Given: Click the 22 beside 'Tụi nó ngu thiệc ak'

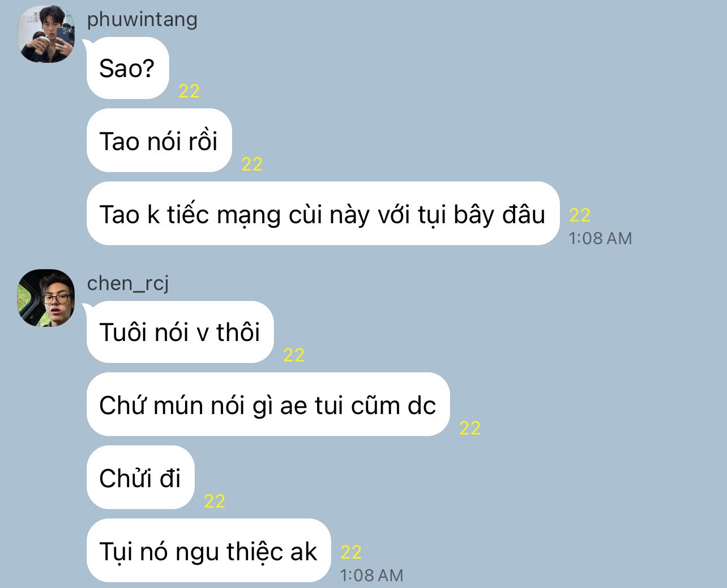Looking at the screenshot, I should point(351,552).
